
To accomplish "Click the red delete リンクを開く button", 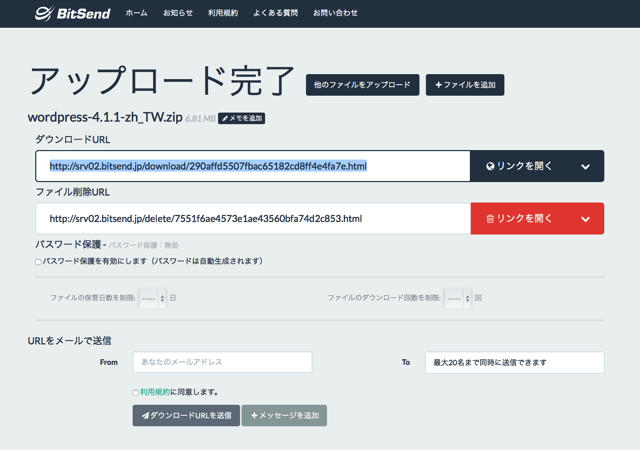I will pyautogui.click(x=519, y=219).
